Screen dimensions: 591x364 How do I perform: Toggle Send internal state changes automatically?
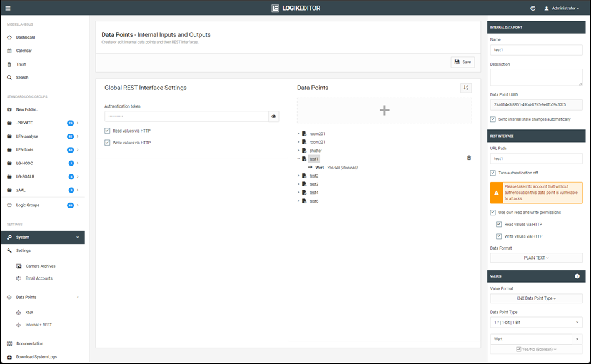click(493, 119)
